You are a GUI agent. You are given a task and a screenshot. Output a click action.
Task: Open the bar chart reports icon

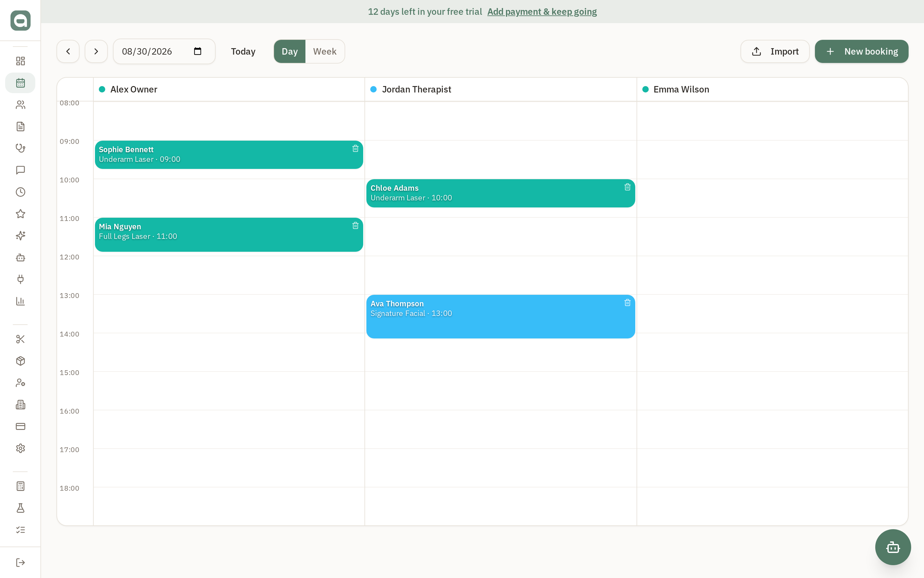tap(20, 301)
